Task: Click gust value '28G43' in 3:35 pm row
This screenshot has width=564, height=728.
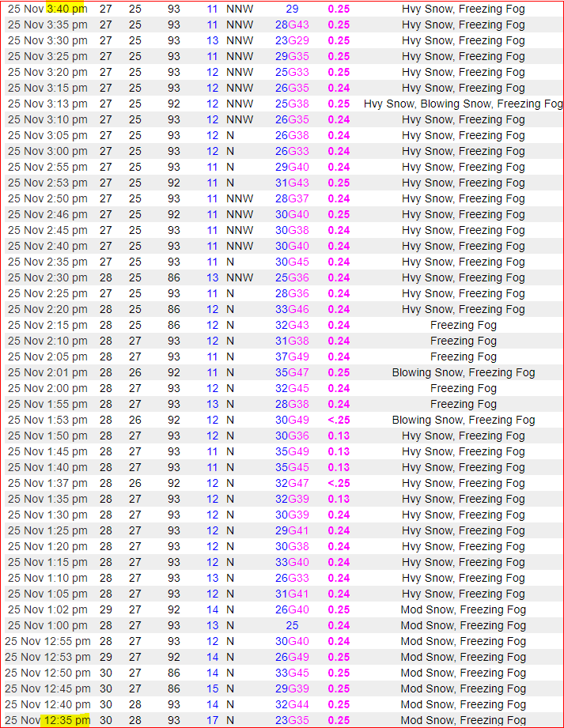Action: (x=292, y=25)
